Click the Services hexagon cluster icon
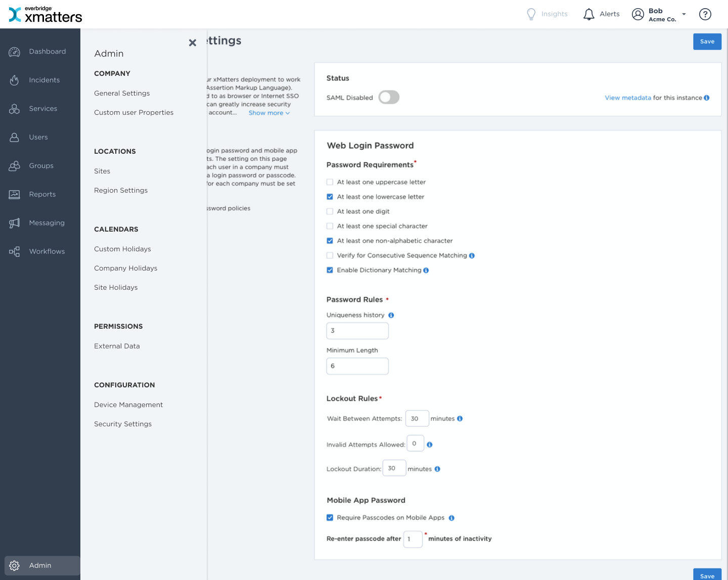 click(14, 109)
